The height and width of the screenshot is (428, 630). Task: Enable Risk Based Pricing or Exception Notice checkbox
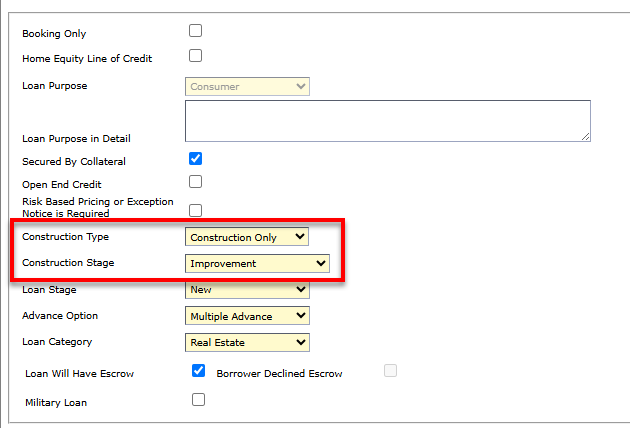tap(196, 210)
